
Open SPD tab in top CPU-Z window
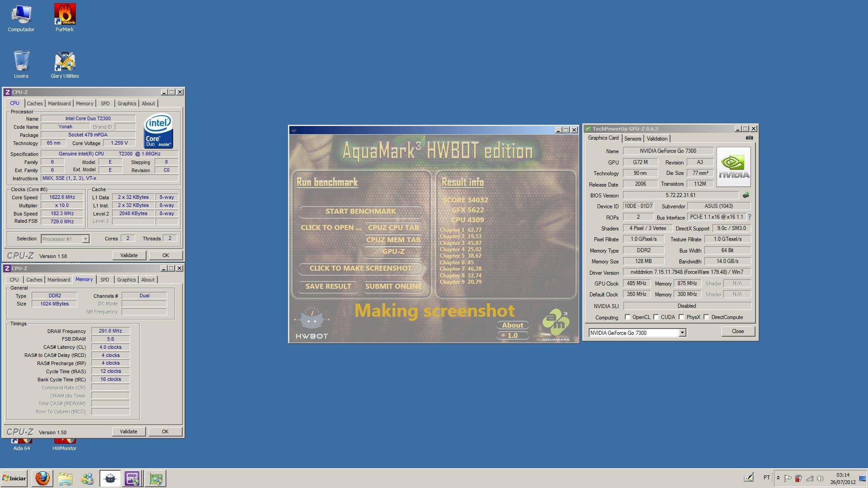[105, 103]
